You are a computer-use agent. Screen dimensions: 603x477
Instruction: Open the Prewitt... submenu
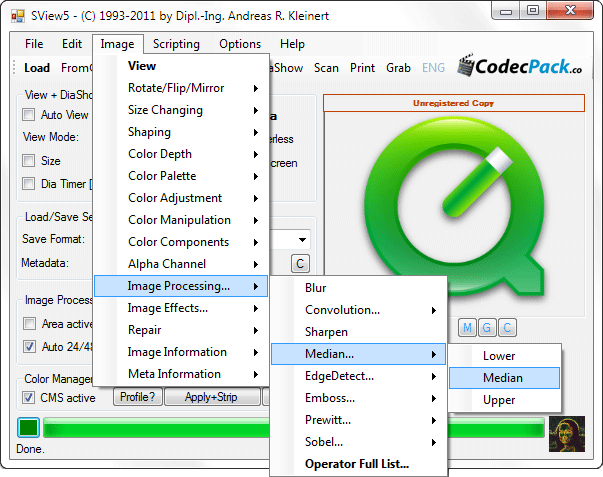tap(358, 420)
